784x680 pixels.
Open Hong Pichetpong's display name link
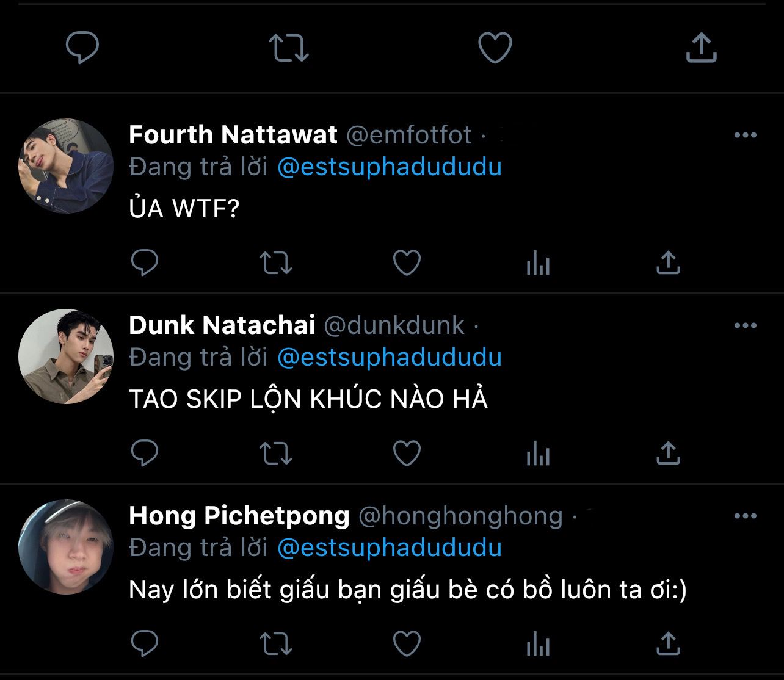239,516
